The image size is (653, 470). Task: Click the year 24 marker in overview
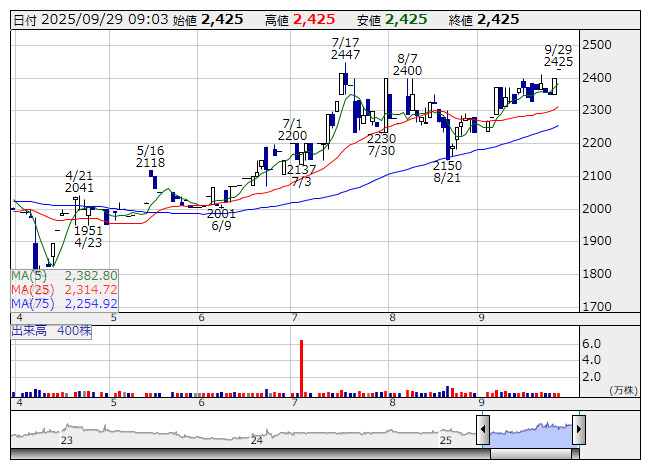pyautogui.click(x=257, y=440)
